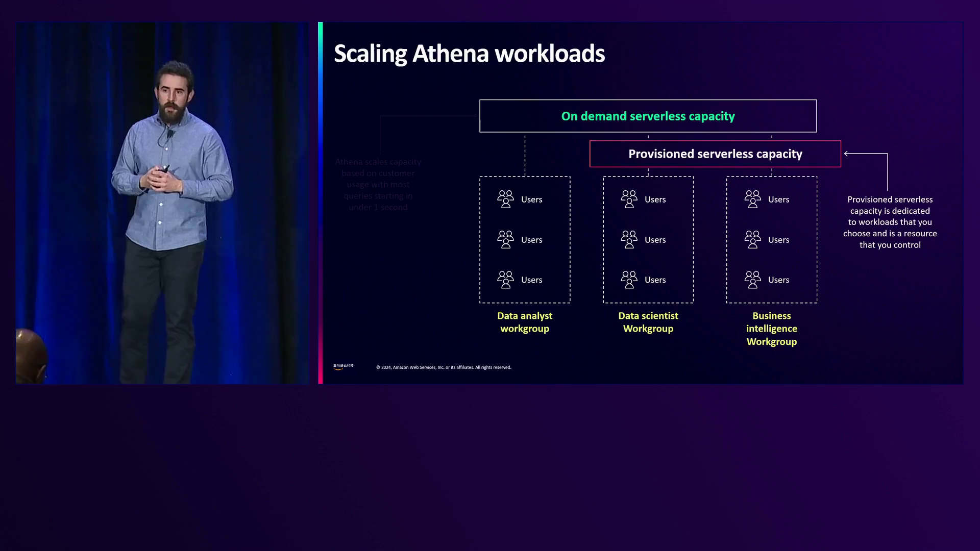The width and height of the screenshot is (980, 551).
Task: Click top 'Users' text in Data scientist workgroup
Action: point(655,199)
